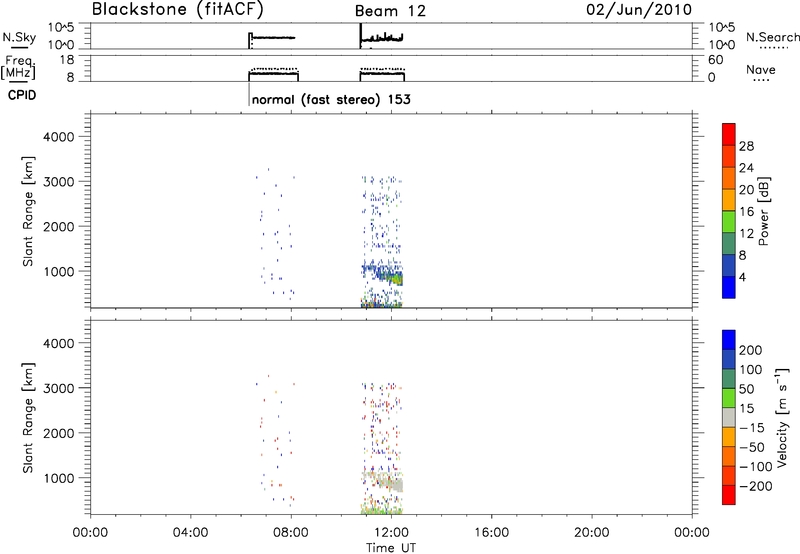The image size is (800, 554).
Task: Click the '60' Nave axis value
Action: tap(715, 60)
